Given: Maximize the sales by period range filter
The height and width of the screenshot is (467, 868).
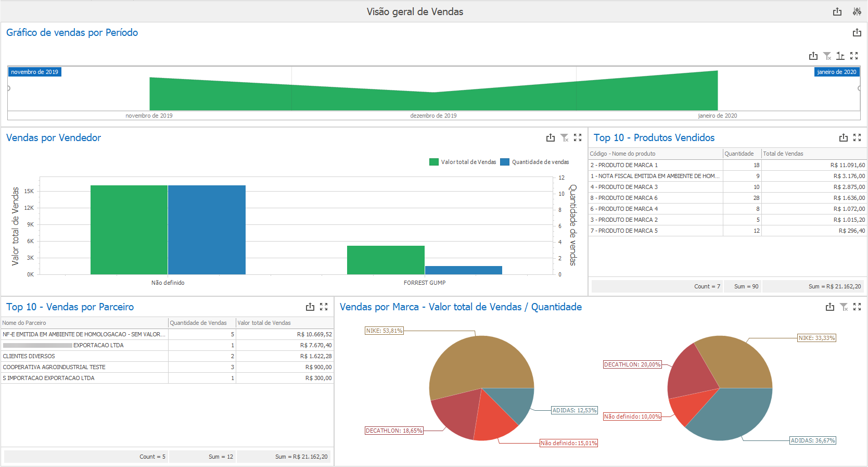Looking at the screenshot, I should 854,56.
